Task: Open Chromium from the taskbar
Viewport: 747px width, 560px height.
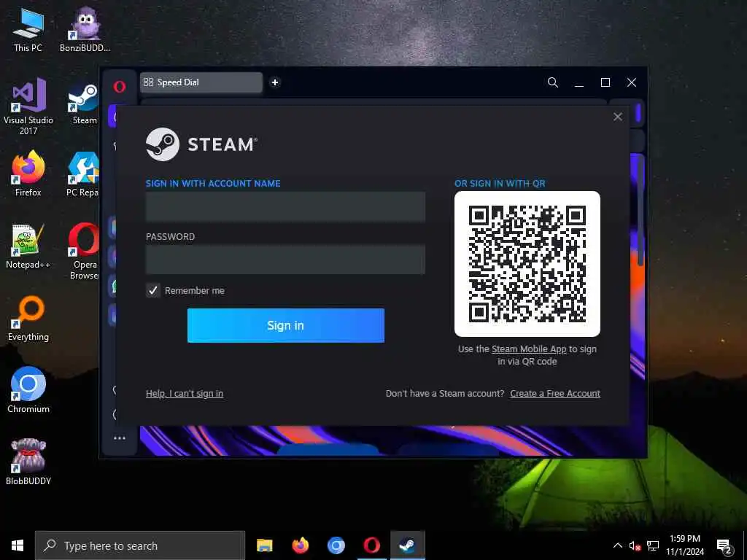Action: click(x=336, y=545)
